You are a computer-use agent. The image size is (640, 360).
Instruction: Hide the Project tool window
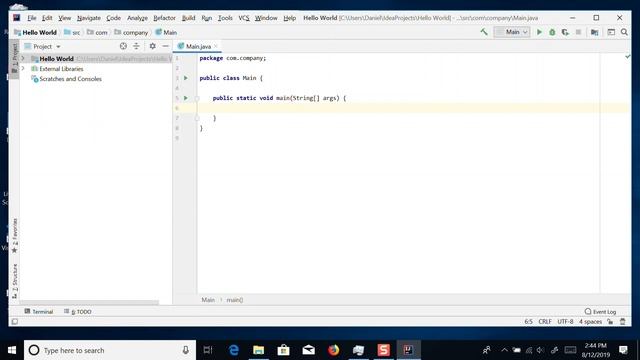click(165, 46)
